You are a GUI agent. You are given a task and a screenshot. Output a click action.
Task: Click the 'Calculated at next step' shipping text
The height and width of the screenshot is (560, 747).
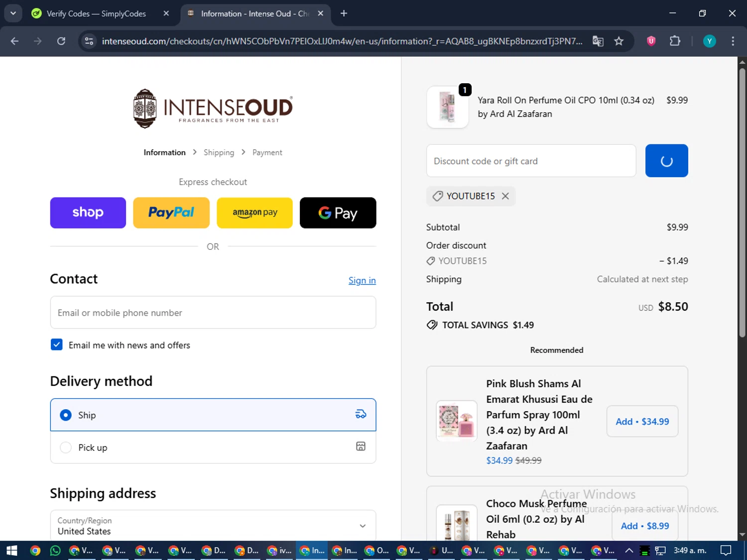[642, 279]
